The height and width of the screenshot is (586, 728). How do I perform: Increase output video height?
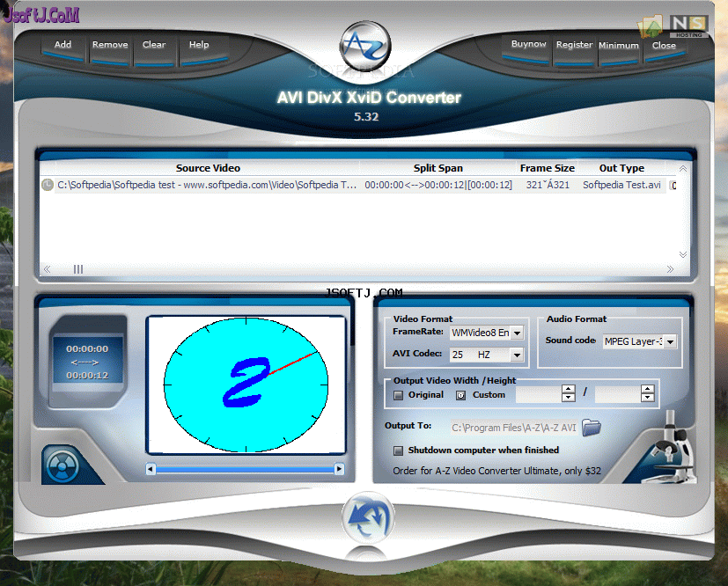pos(648,389)
